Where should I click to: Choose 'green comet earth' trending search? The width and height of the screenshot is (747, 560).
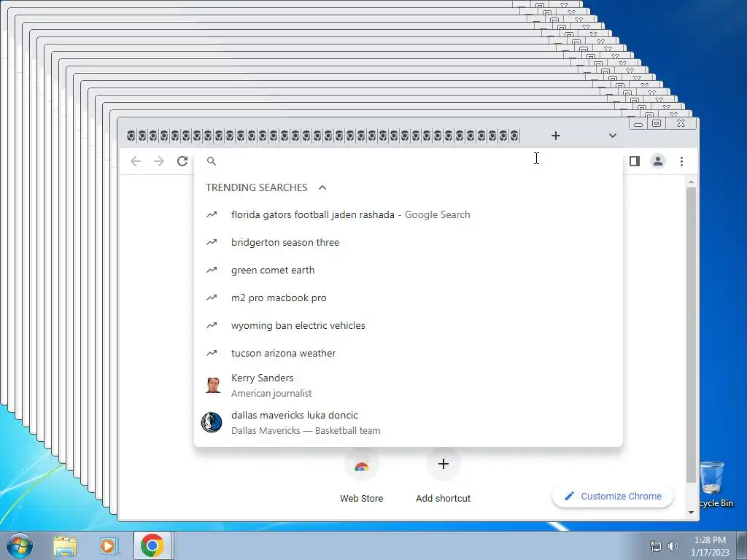pos(409,270)
